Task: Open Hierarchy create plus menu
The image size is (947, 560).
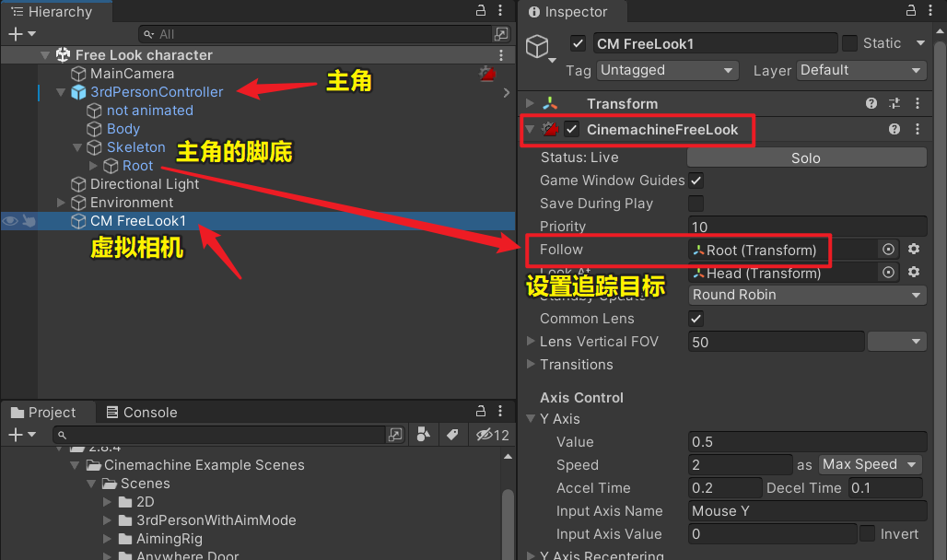Action: pyautogui.click(x=22, y=34)
